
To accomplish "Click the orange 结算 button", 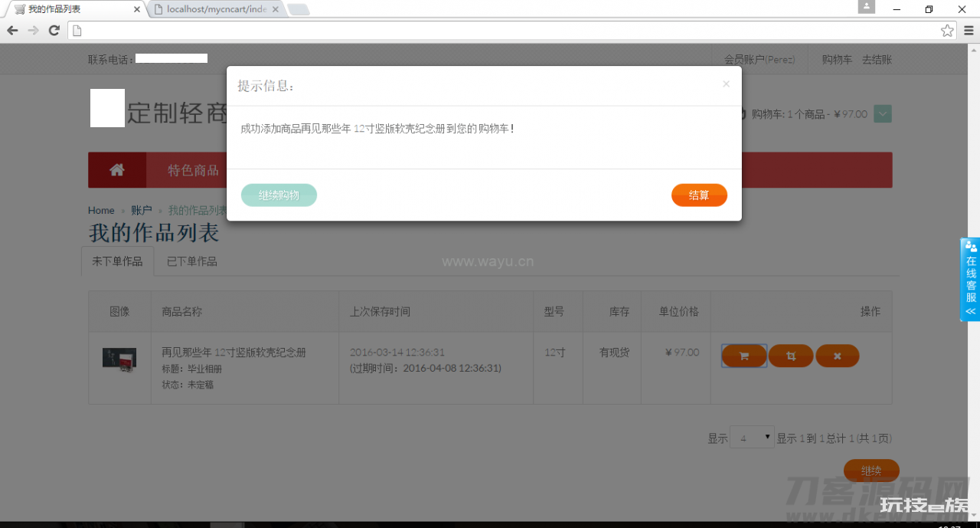I will 699,195.
